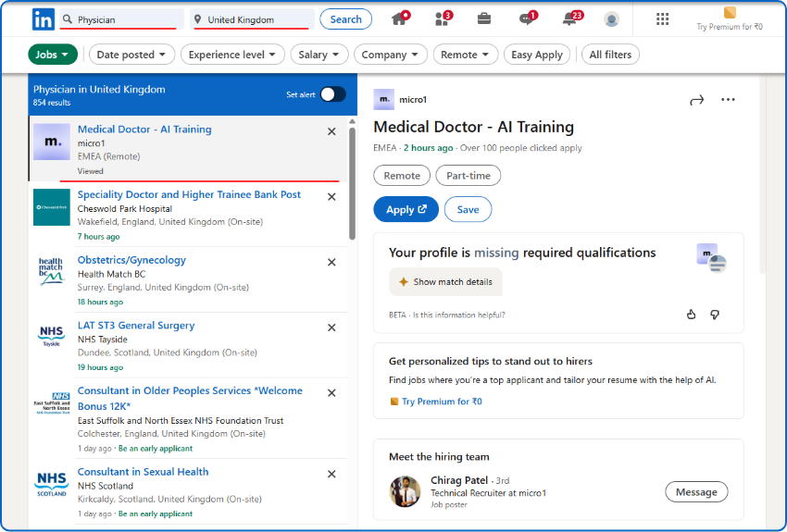Click the thumbs up helpful icon
The image size is (787, 532).
691,315
